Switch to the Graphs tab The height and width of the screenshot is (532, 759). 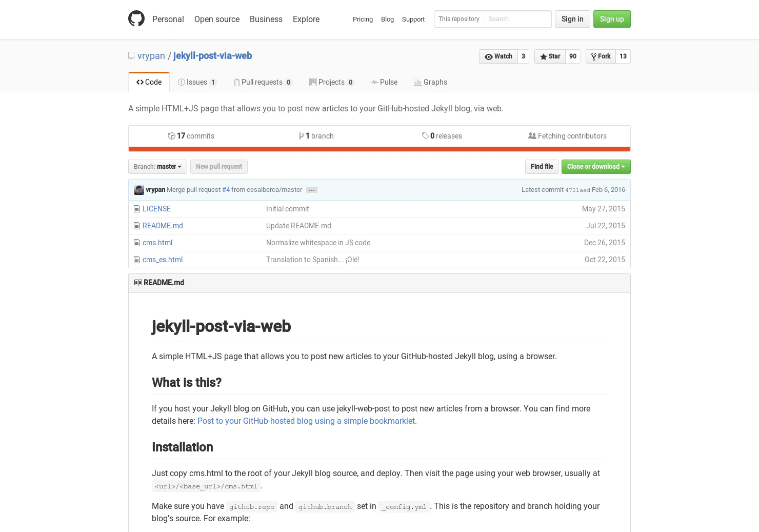point(431,82)
